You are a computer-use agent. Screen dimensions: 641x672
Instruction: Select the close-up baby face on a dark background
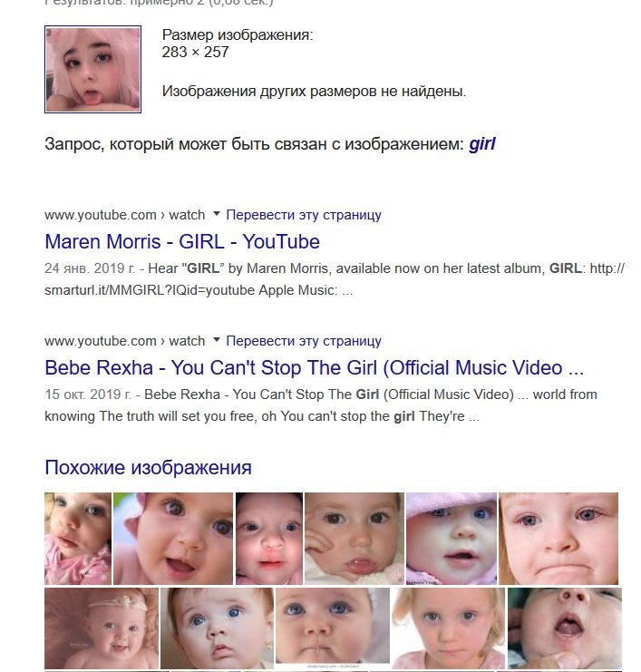(x=269, y=539)
